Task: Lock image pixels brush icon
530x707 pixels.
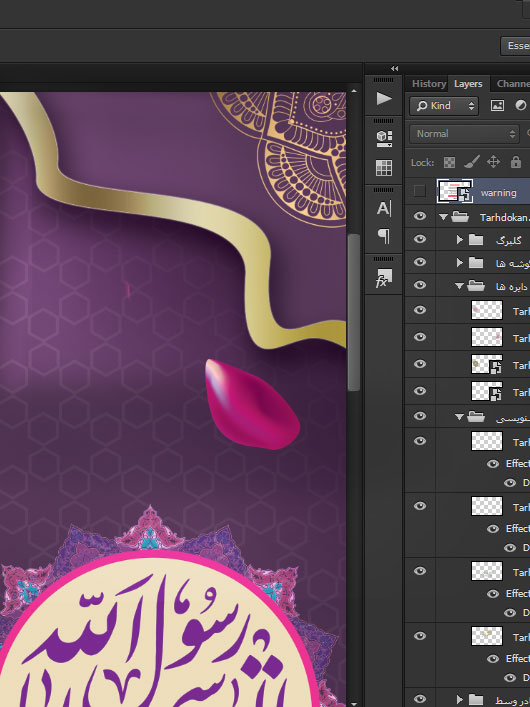Action: [472, 161]
